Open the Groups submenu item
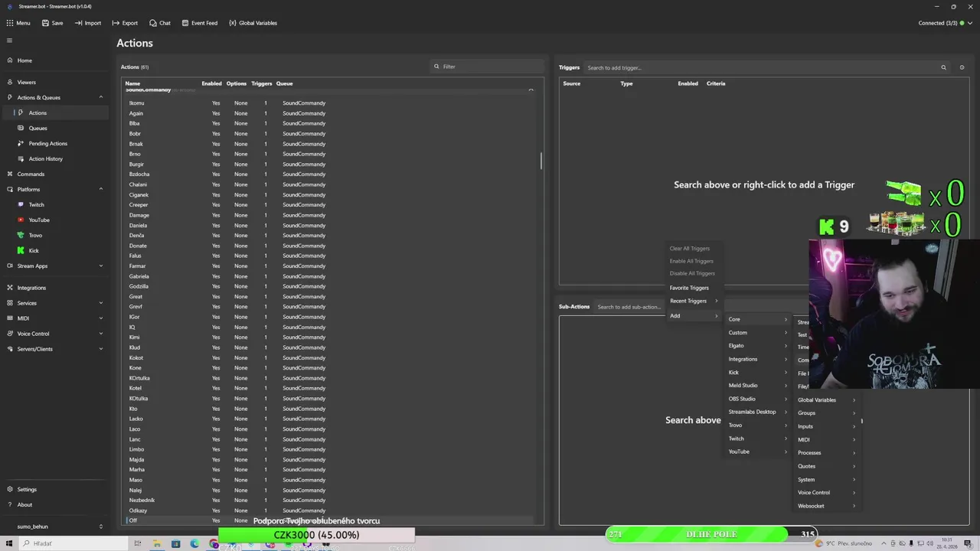The height and width of the screenshot is (551, 980). (826, 413)
